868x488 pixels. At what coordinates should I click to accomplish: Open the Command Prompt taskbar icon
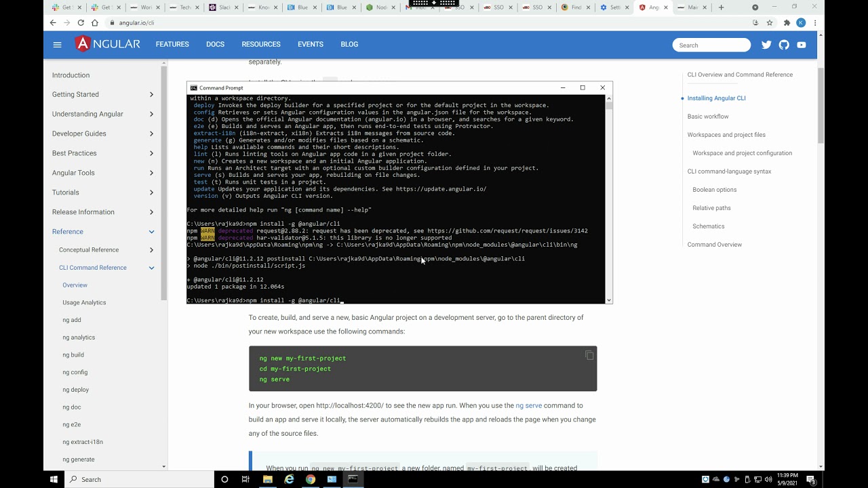click(353, 479)
